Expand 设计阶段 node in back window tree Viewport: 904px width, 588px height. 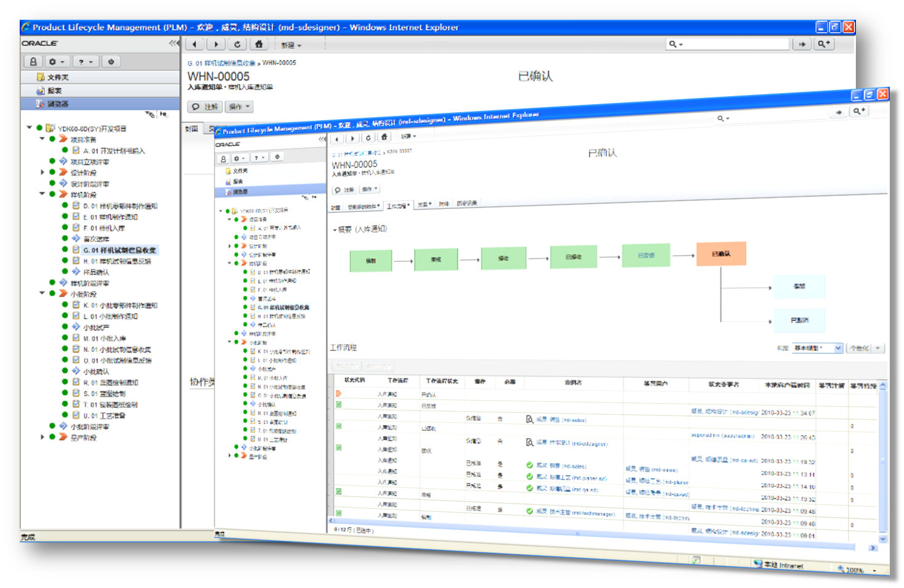click(x=42, y=173)
